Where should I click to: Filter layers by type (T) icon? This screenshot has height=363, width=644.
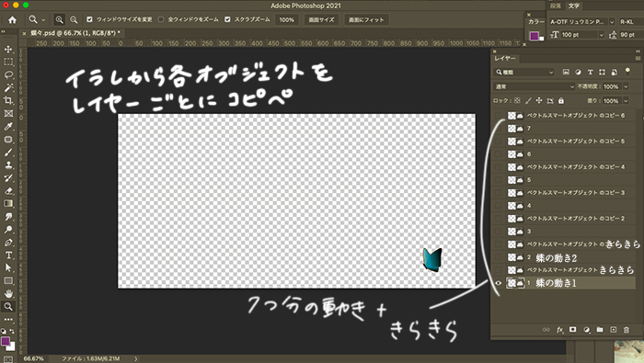coord(591,73)
